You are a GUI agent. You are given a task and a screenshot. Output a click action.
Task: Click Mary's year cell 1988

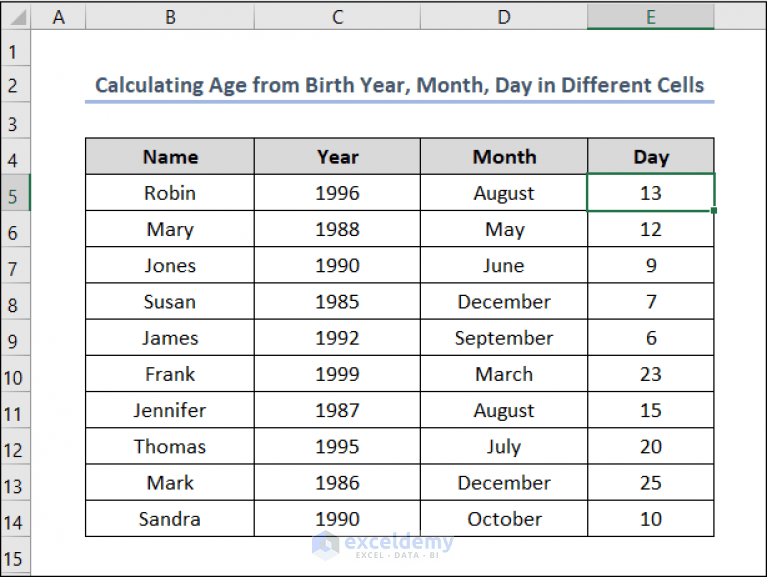(337, 229)
